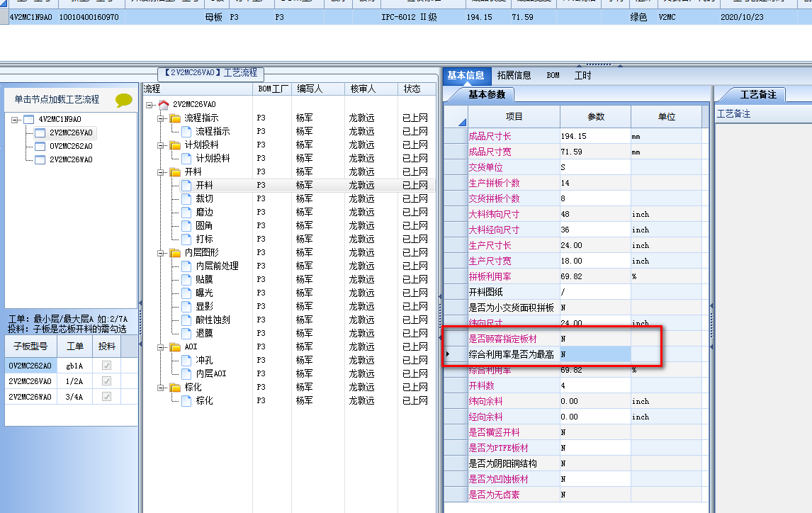Click the 项目 column header
The width and height of the screenshot is (812, 513).
tap(514, 117)
